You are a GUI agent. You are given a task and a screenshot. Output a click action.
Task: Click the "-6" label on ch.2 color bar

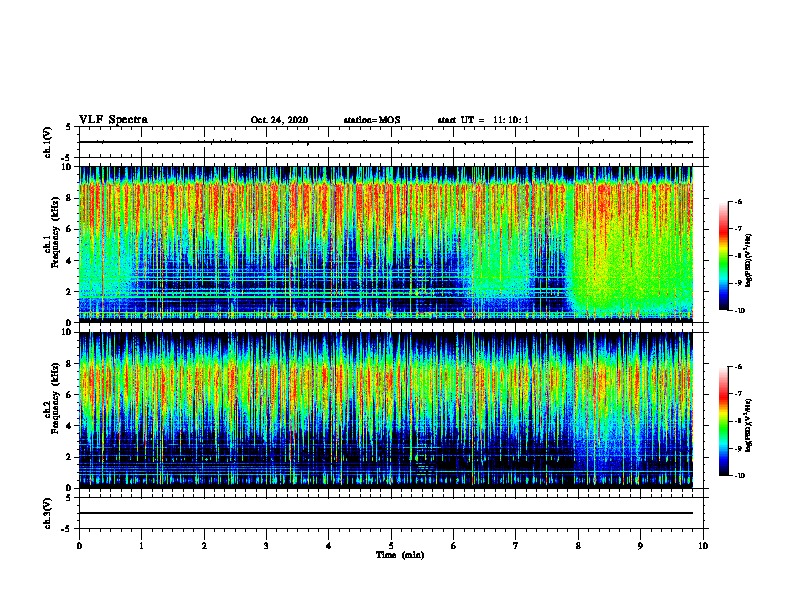[x=738, y=367]
